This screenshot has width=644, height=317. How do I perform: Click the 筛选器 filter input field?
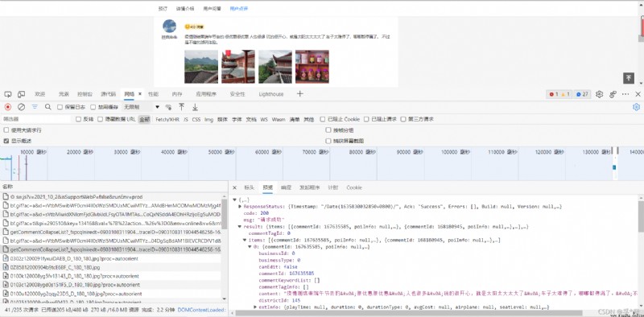point(36,119)
